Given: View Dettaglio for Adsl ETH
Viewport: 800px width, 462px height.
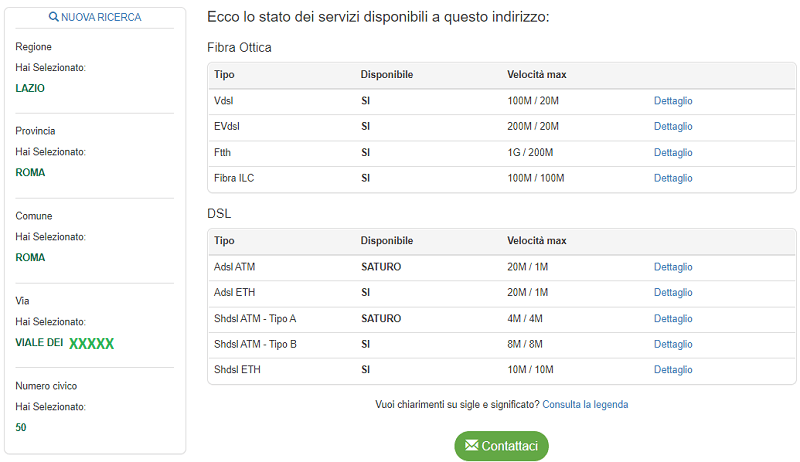Looking at the screenshot, I should click(x=673, y=293).
